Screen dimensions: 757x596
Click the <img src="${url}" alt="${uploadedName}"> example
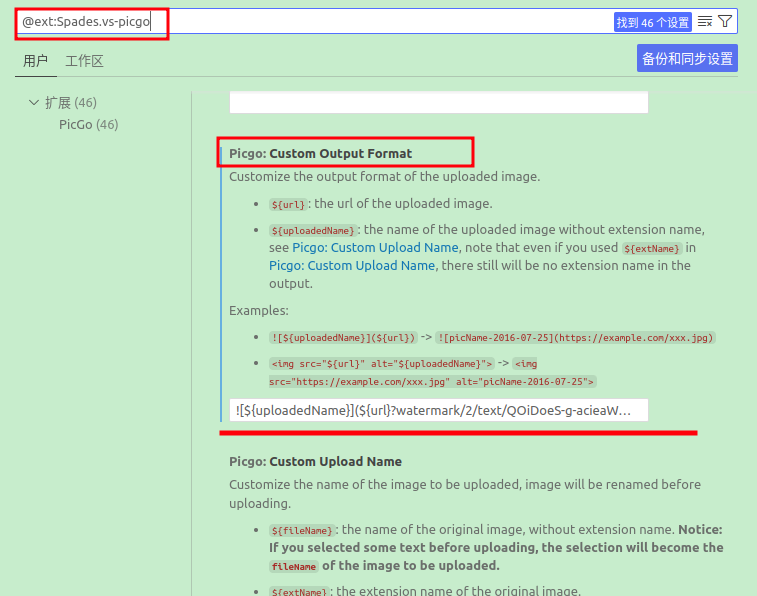click(382, 364)
